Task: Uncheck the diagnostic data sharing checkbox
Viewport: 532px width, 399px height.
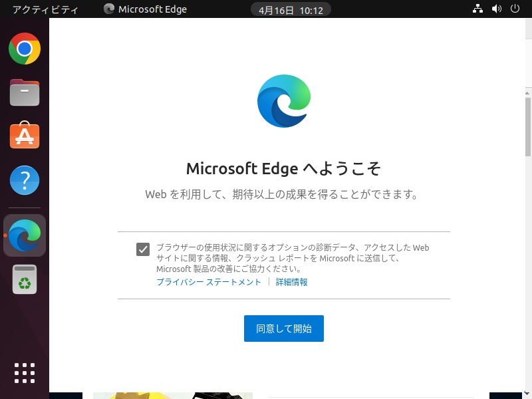Action: [x=143, y=249]
